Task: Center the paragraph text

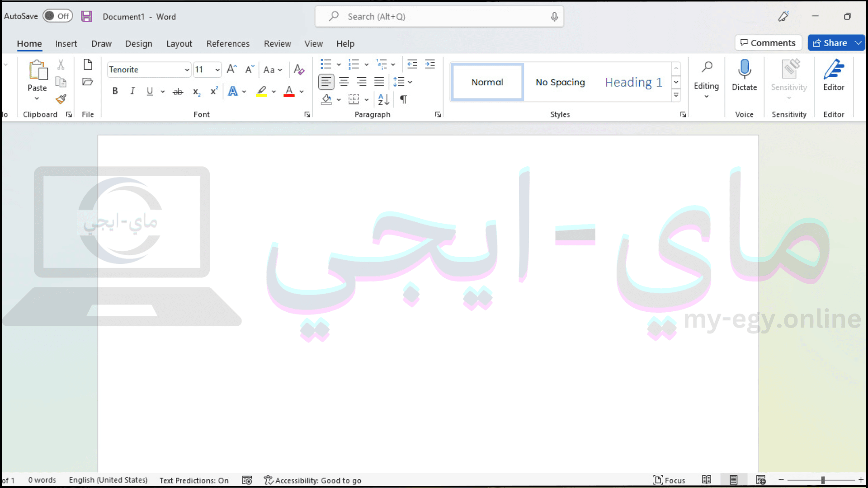Action: pyautogui.click(x=344, y=82)
